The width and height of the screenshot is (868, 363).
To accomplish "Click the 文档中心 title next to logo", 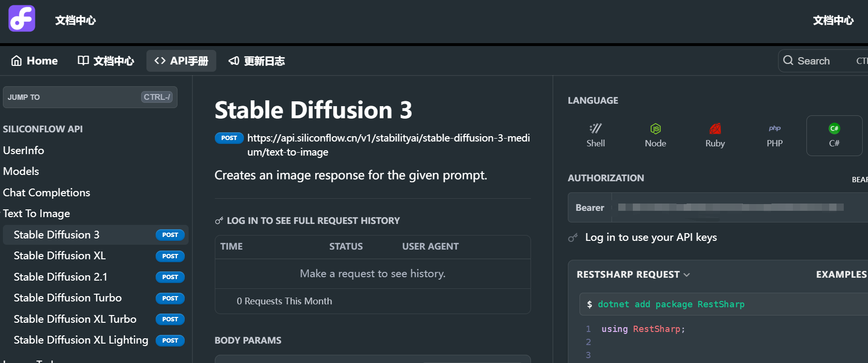I will [x=75, y=20].
